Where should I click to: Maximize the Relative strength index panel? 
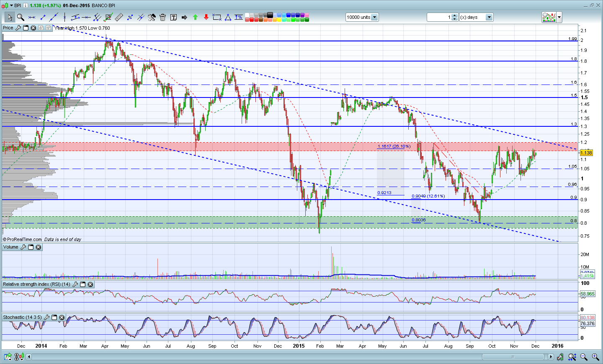tap(83, 285)
